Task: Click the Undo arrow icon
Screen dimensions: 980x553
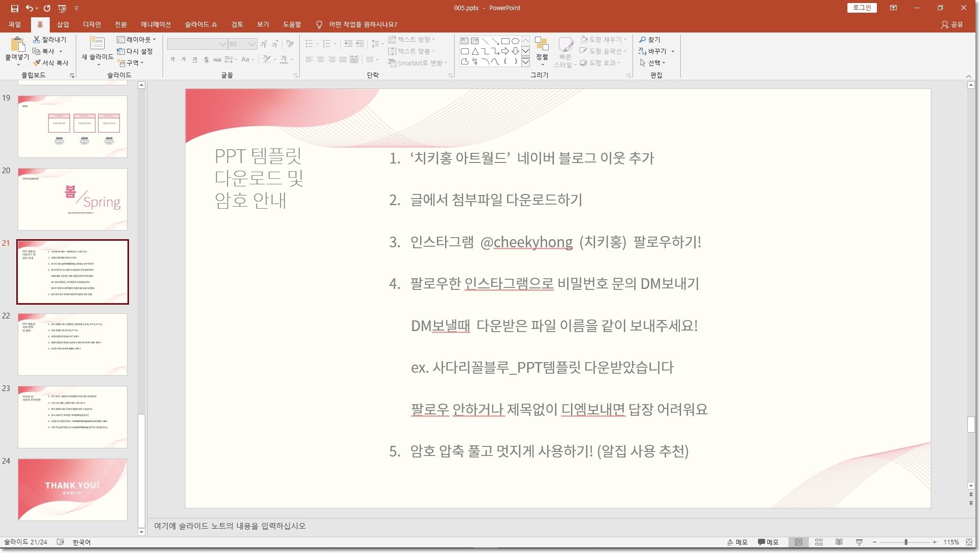Action: (29, 8)
